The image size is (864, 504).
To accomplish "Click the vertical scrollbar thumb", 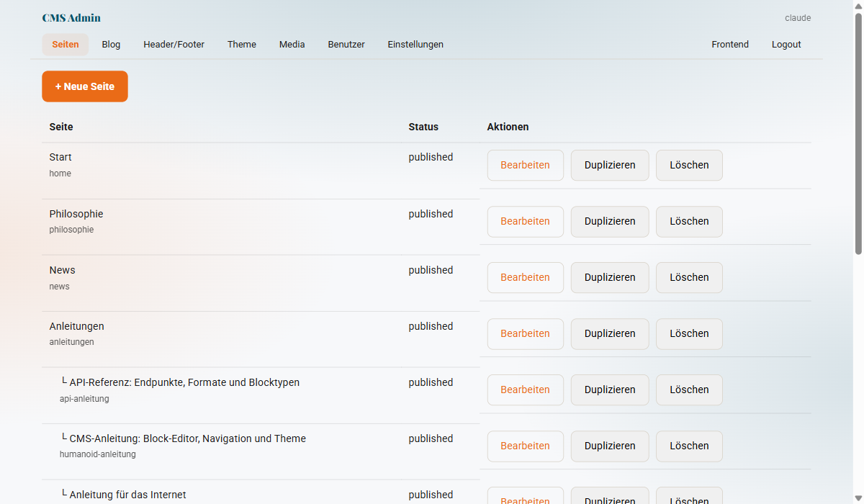I will point(857,130).
